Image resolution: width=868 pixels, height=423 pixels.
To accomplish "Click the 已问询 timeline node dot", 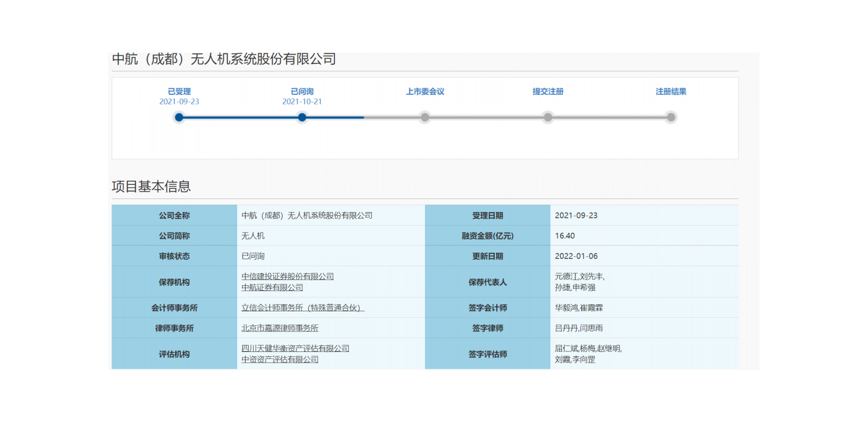I will point(302,117).
